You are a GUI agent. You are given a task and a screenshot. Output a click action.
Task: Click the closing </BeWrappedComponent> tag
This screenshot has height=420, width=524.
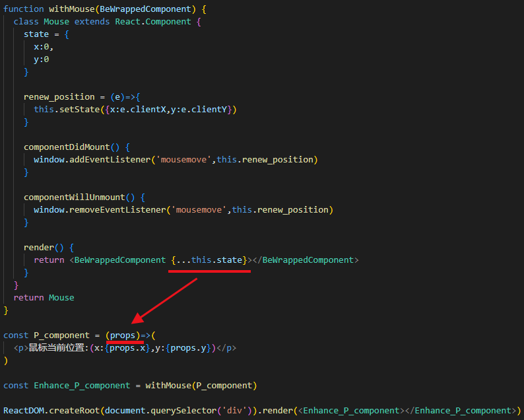tap(306, 260)
